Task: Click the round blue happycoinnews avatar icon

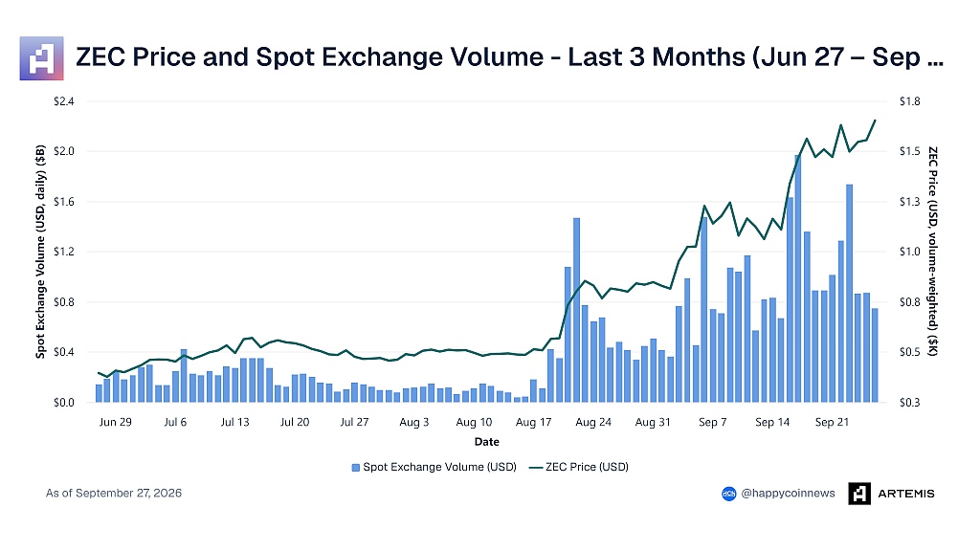Action: pos(728,494)
